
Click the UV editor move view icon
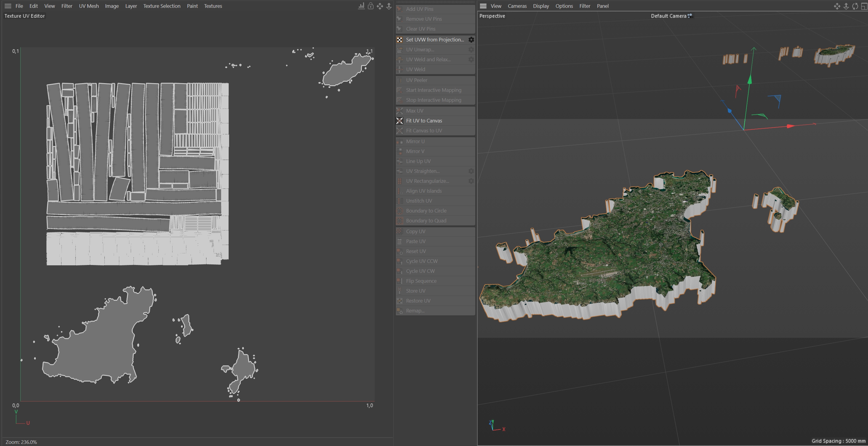point(380,6)
